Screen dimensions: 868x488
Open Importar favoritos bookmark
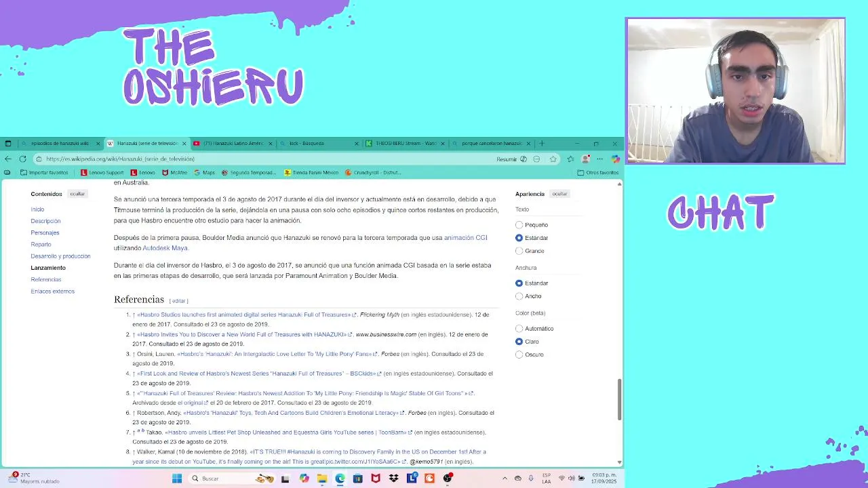[44, 173]
